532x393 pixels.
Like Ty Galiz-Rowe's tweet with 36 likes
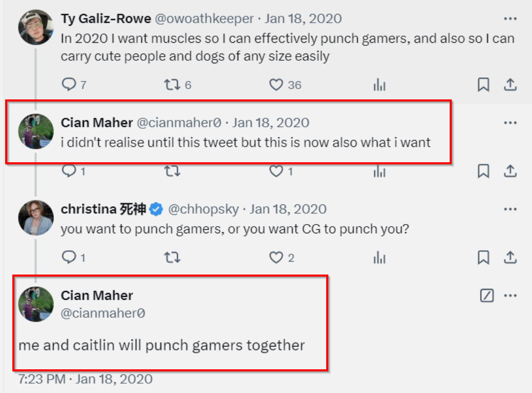point(277,85)
